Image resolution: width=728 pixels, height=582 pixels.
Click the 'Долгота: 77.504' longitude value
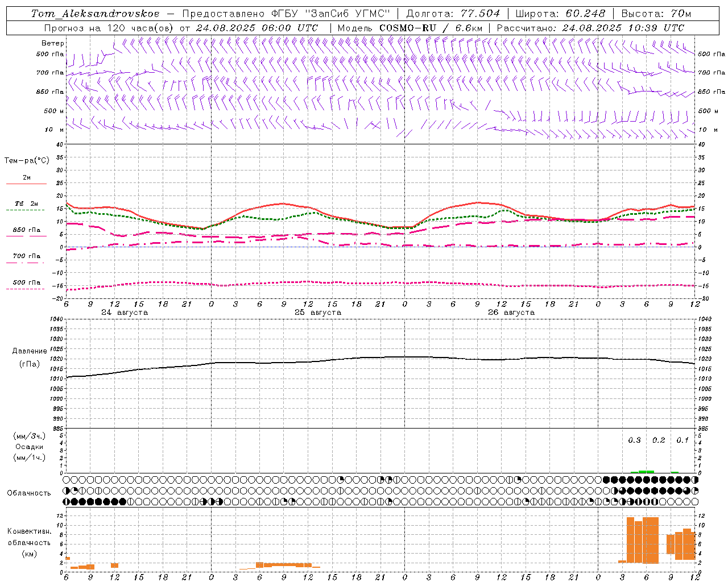[x=453, y=14]
